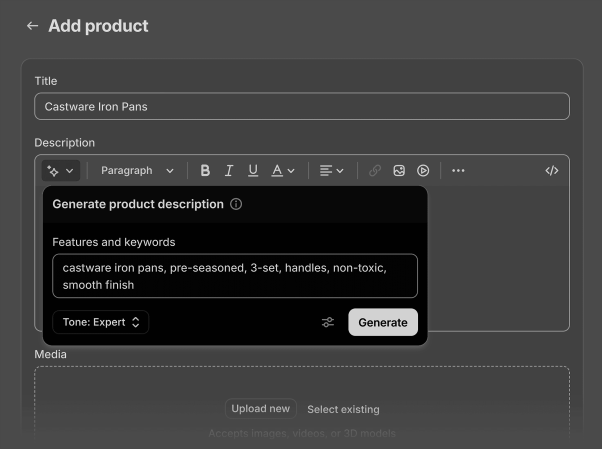Click the insert image icon
This screenshot has width=602, height=449.
pos(399,171)
